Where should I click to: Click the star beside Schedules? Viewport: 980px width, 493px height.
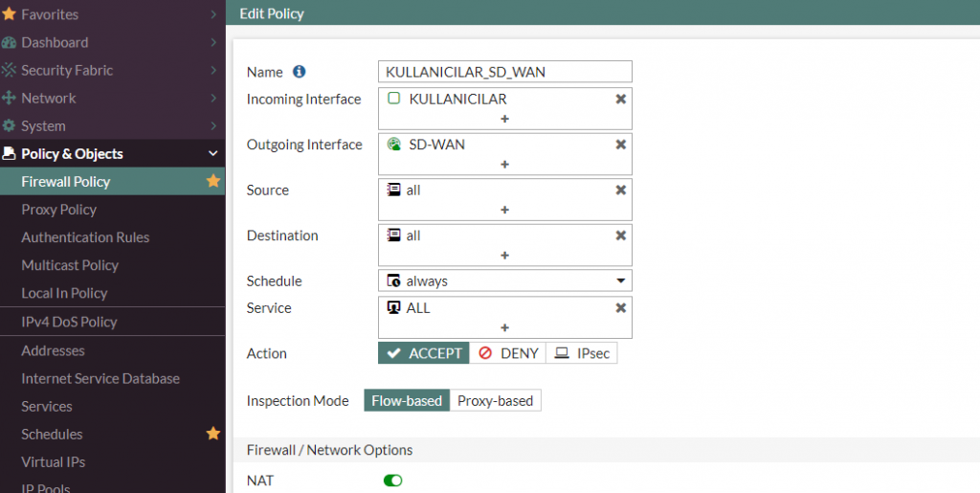coord(213,434)
